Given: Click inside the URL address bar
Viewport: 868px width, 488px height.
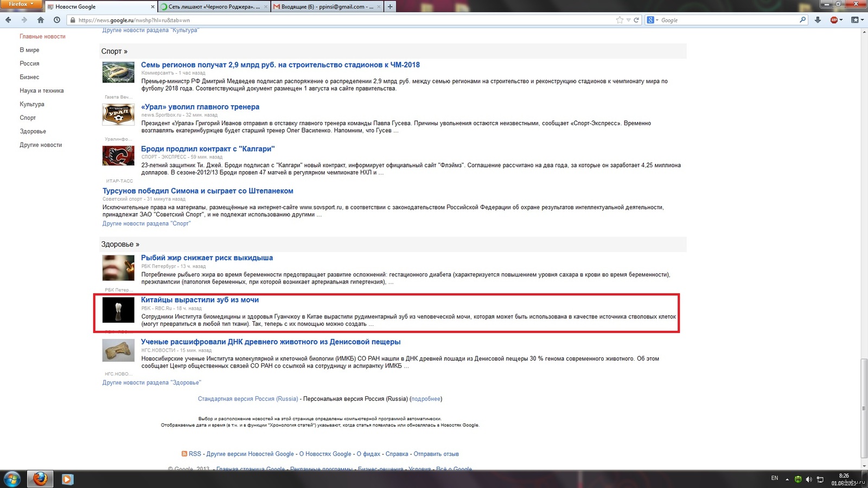Looking at the screenshot, I should 325,20.
